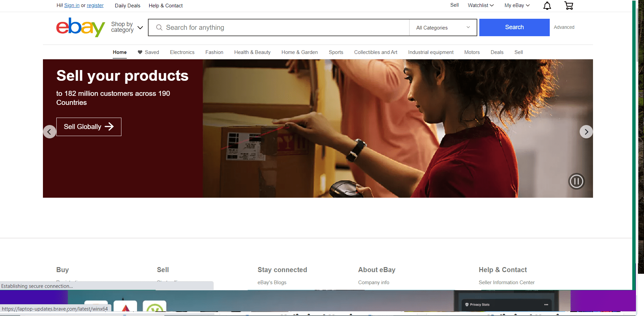The height and width of the screenshot is (316, 644).
Task: Open the notifications bell icon
Action: click(x=547, y=6)
